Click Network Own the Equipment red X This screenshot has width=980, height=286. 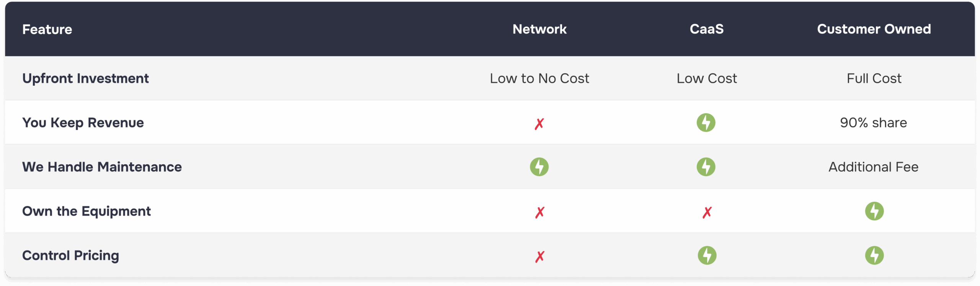pos(540,212)
